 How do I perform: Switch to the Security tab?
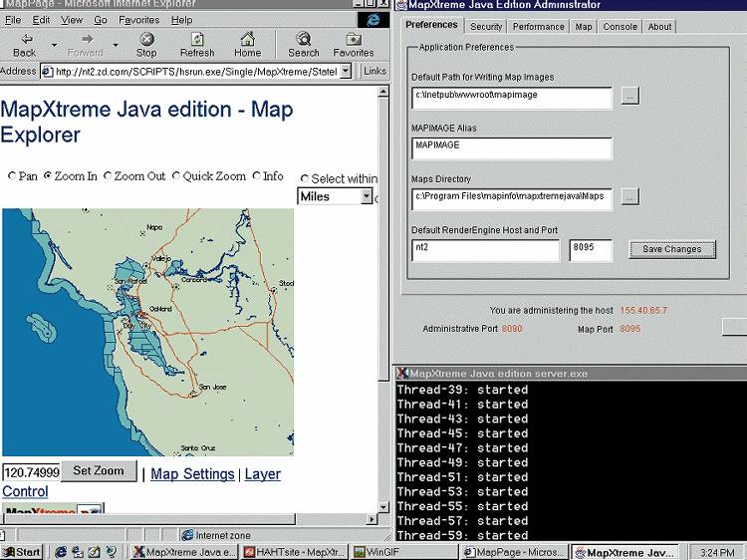click(486, 27)
